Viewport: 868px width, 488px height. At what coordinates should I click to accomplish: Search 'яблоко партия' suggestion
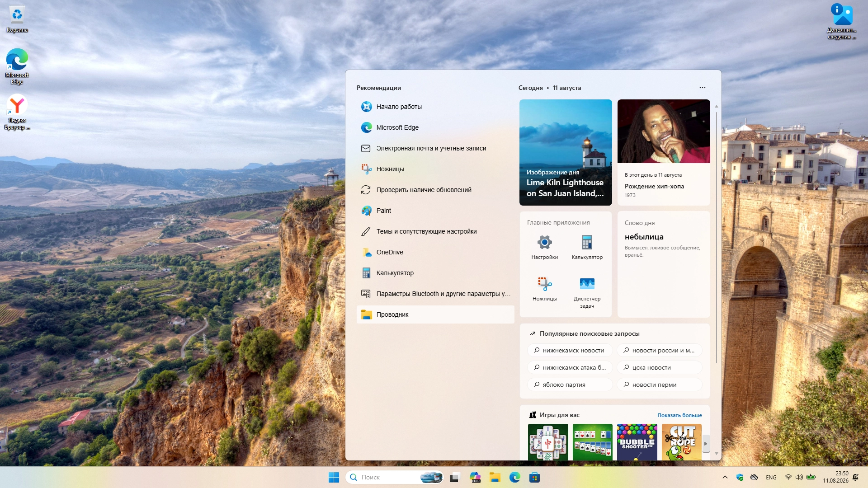click(570, 385)
